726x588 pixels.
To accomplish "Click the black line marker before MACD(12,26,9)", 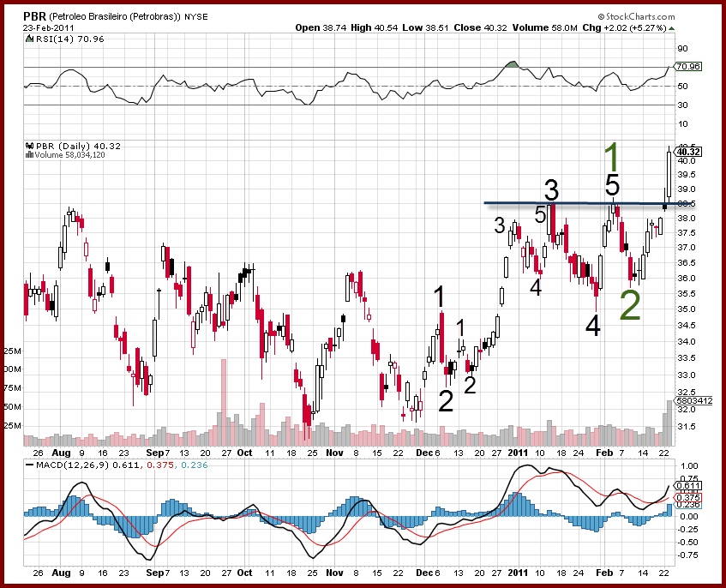I will click(30, 465).
